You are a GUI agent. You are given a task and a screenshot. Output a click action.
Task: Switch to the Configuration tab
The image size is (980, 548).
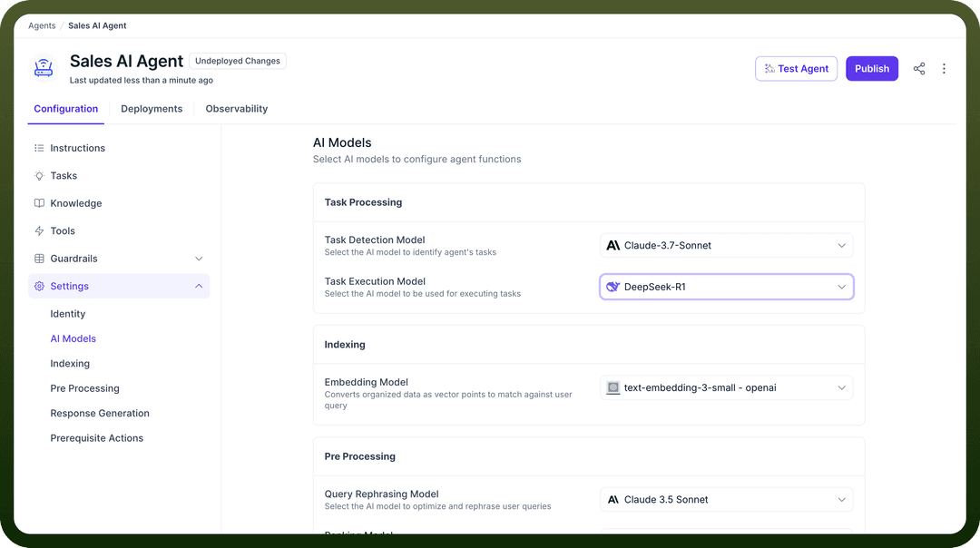click(x=65, y=109)
